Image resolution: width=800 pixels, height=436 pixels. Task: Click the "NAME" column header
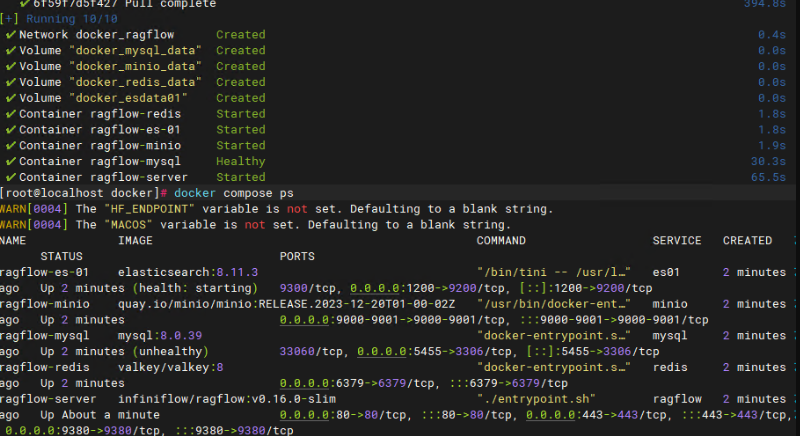13,240
